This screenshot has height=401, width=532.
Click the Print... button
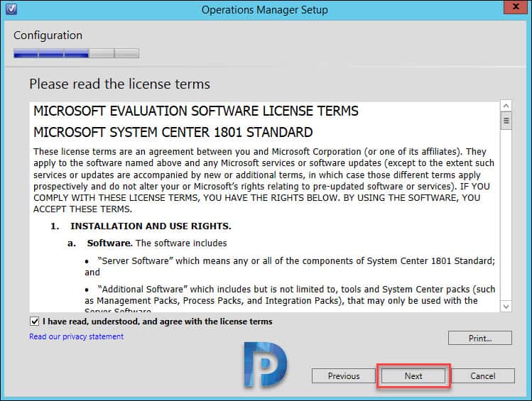click(479, 338)
